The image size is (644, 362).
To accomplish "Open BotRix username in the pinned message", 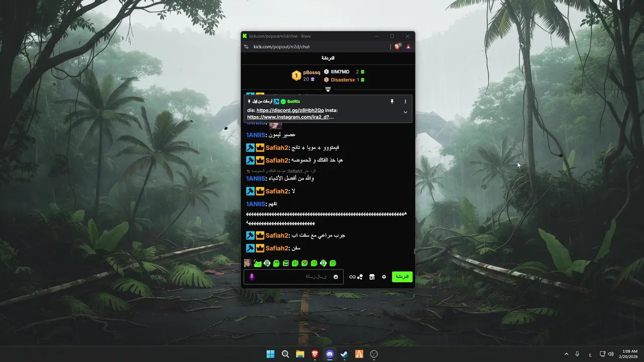I will (293, 102).
